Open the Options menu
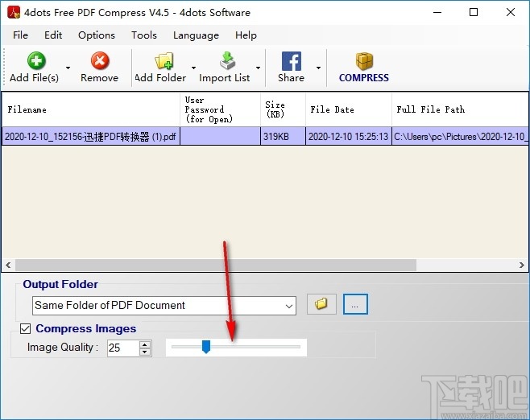 coord(97,35)
